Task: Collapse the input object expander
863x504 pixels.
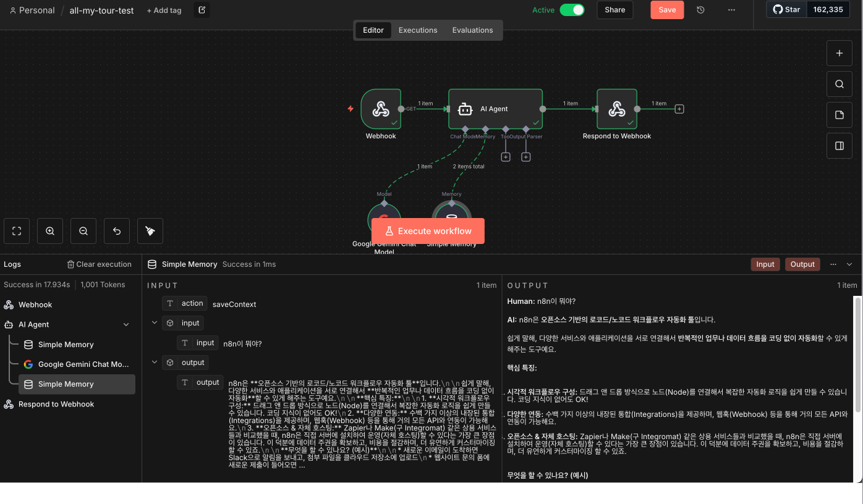Action: (155, 322)
